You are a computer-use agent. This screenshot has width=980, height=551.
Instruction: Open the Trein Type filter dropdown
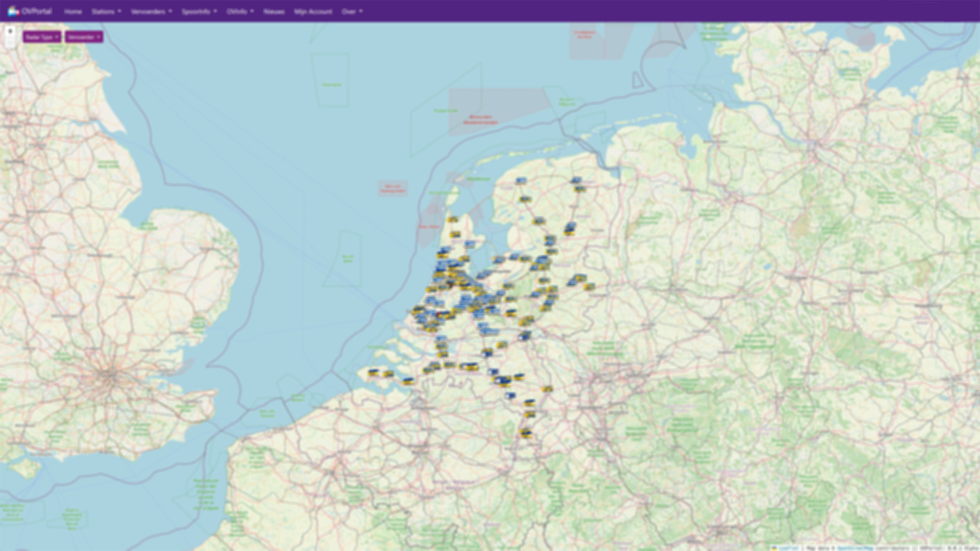pos(42,37)
